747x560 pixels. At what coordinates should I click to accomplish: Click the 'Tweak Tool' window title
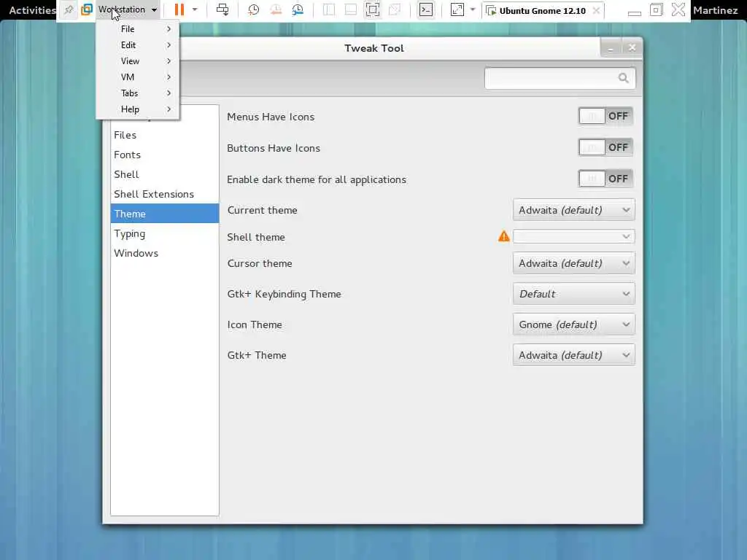pyautogui.click(x=374, y=48)
